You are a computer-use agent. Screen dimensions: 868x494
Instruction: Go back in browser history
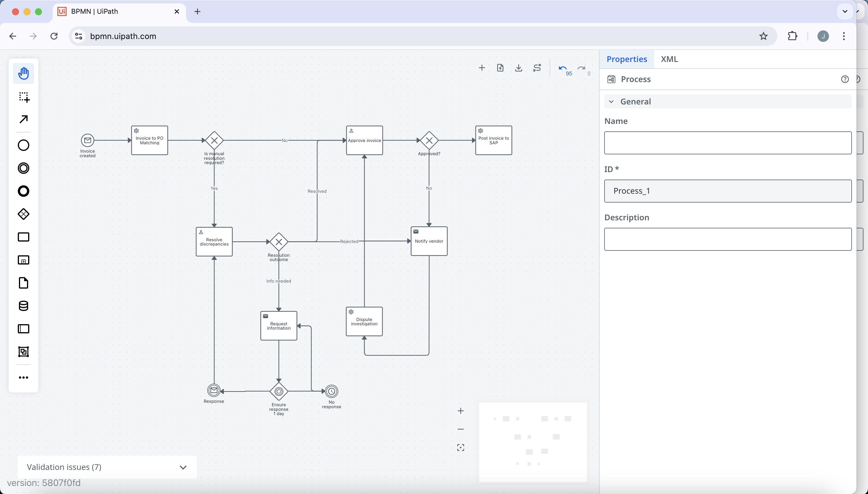13,36
